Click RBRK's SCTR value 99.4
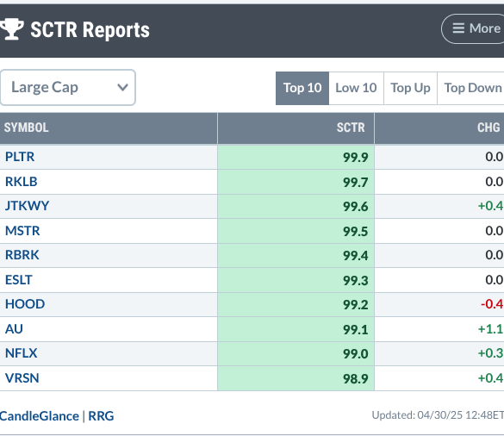 click(356, 256)
